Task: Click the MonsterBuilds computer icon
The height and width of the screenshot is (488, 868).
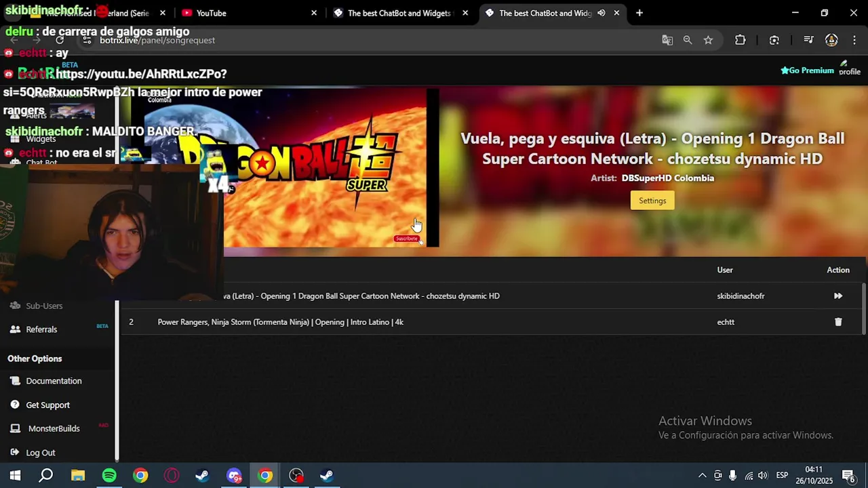Action: coord(15,428)
